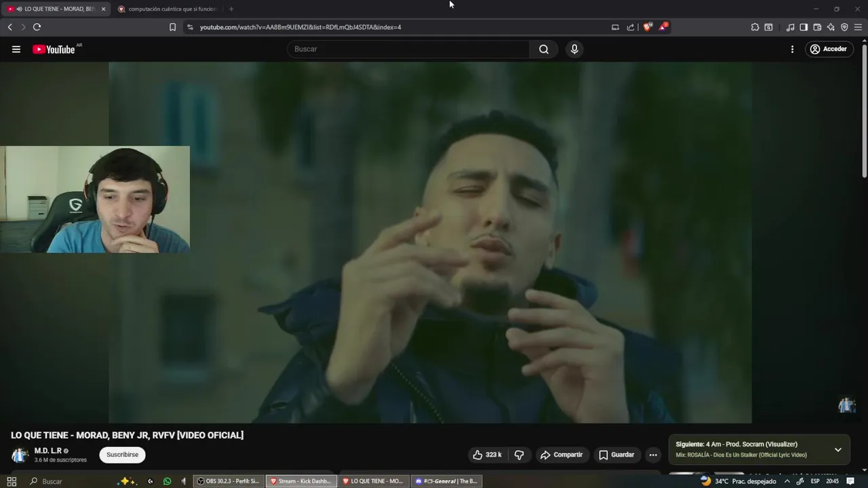Viewport: 868px width, 488px height.
Task: Start voice search with microphone icon
Action: click(x=574, y=49)
